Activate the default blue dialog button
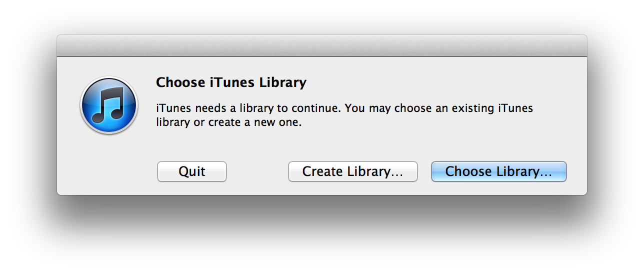Viewport: 644px width, 274px height. (x=498, y=171)
